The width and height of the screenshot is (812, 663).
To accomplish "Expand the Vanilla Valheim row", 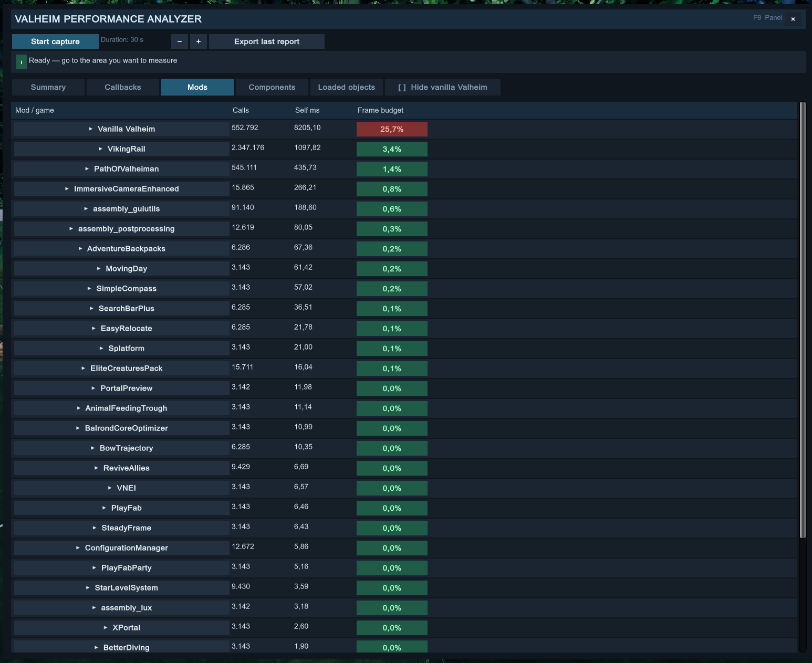I will [x=122, y=129].
